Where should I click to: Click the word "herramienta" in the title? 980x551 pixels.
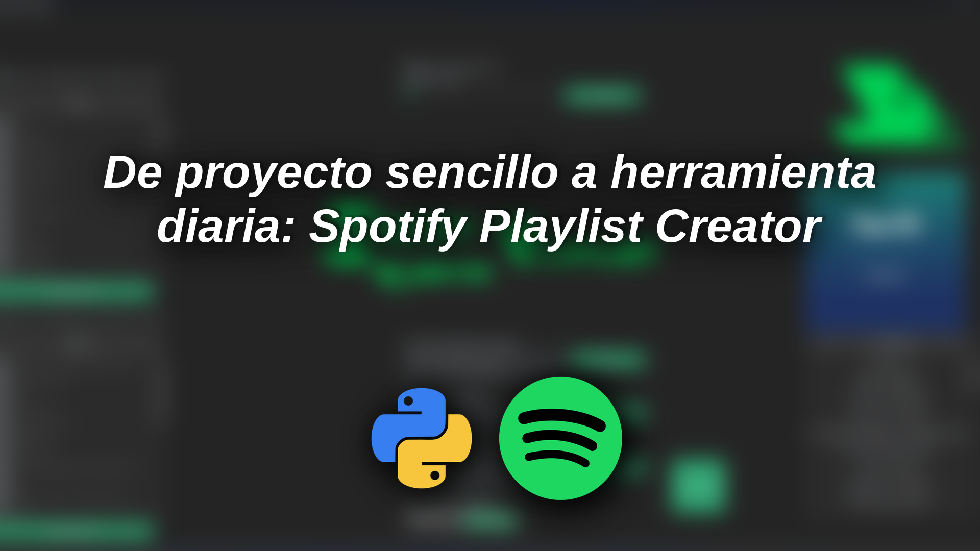tap(744, 172)
